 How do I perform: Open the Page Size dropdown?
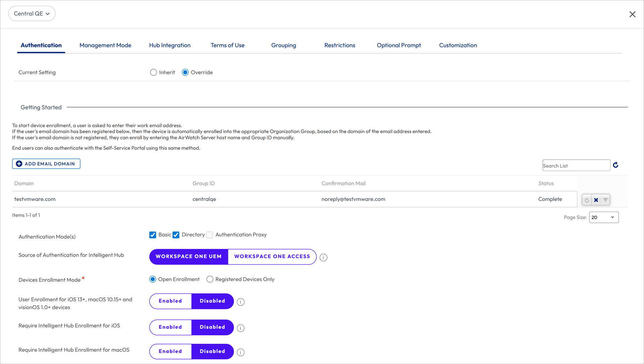point(604,217)
